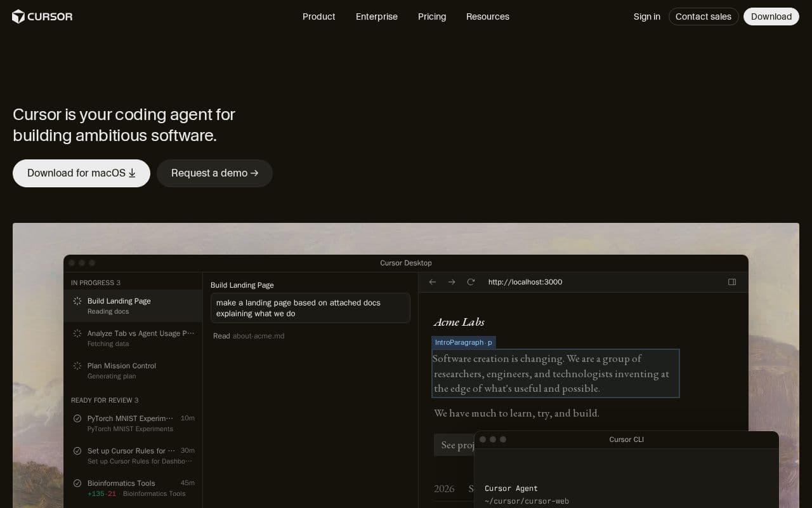Click checkmark icon beside Set up Cursor Rules
This screenshot has width=812, height=508.
[77, 451]
